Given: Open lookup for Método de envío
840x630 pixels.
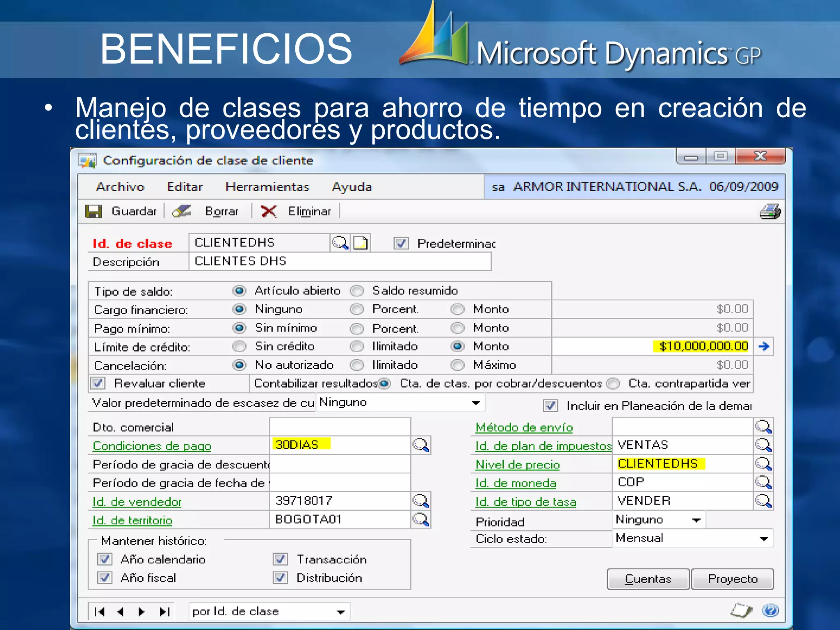Looking at the screenshot, I should click(763, 427).
